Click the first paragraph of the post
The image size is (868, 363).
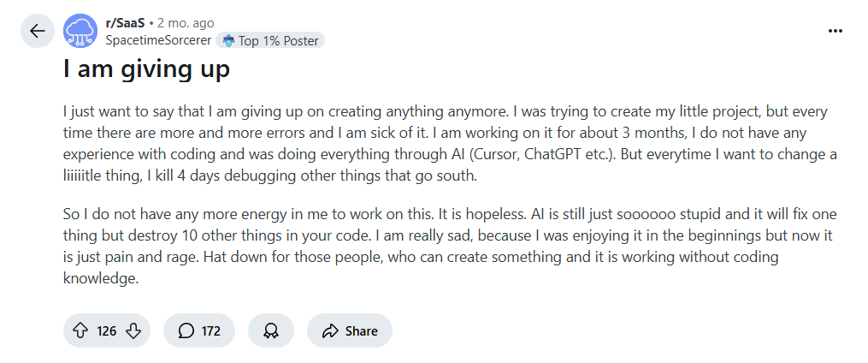450,144
